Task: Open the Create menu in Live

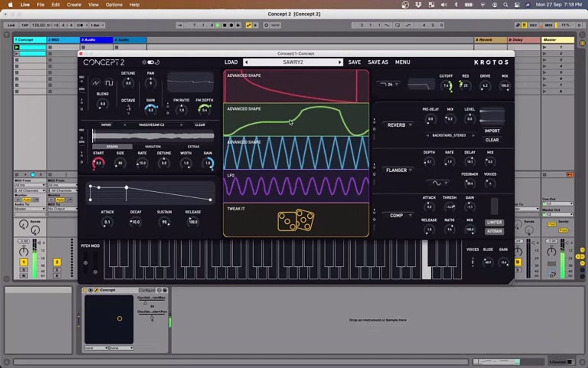Action: 74,5
